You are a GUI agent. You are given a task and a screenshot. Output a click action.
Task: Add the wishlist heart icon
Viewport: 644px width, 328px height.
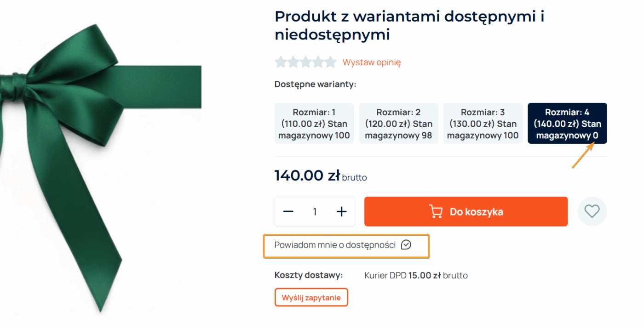592,211
